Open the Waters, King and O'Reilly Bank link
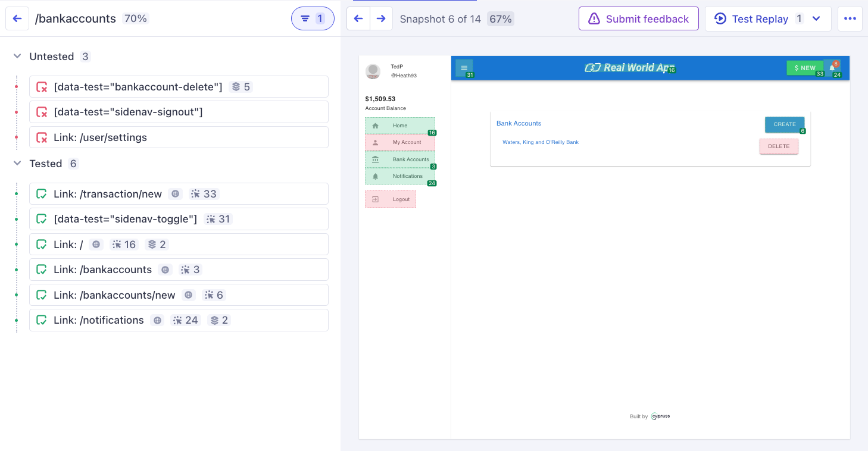This screenshot has width=868, height=451. coord(541,142)
